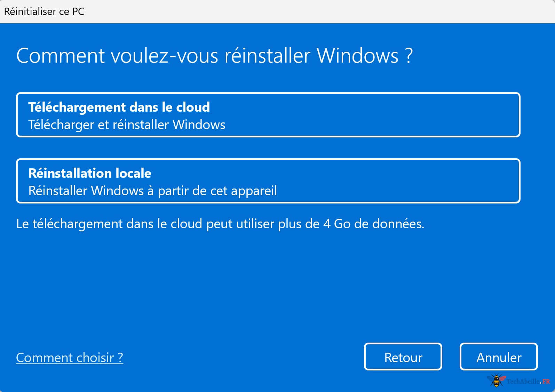This screenshot has width=555, height=392.
Task: Click the TechAbeille watermark text
Action: point(523,382)
